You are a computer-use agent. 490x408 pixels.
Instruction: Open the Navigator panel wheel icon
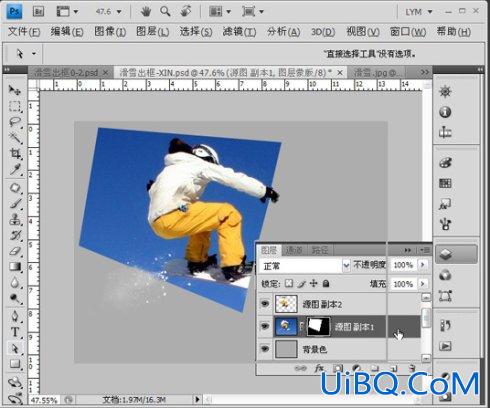click(445, 91)
